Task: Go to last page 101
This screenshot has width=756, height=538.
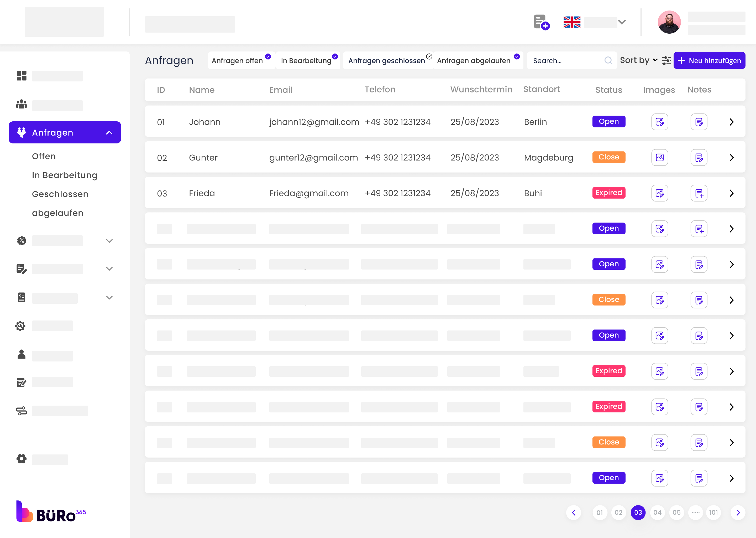Action: [x=713, y=513]
